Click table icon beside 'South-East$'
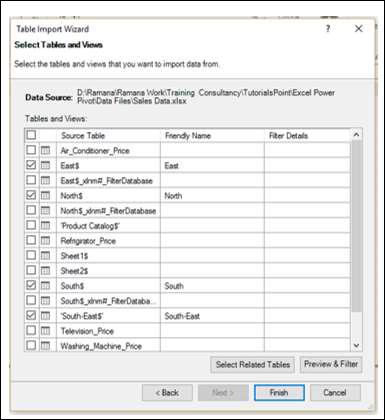 click(45, 316)
